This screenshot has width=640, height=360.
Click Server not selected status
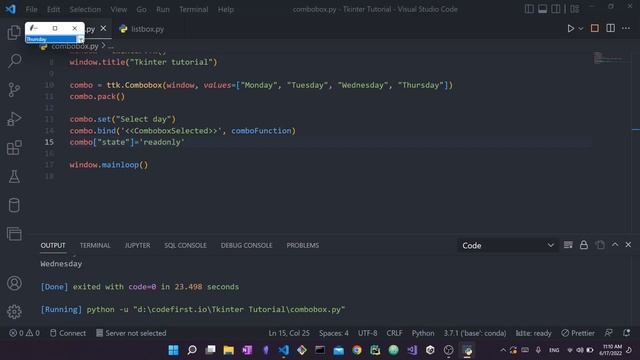[x=131, y=333]
